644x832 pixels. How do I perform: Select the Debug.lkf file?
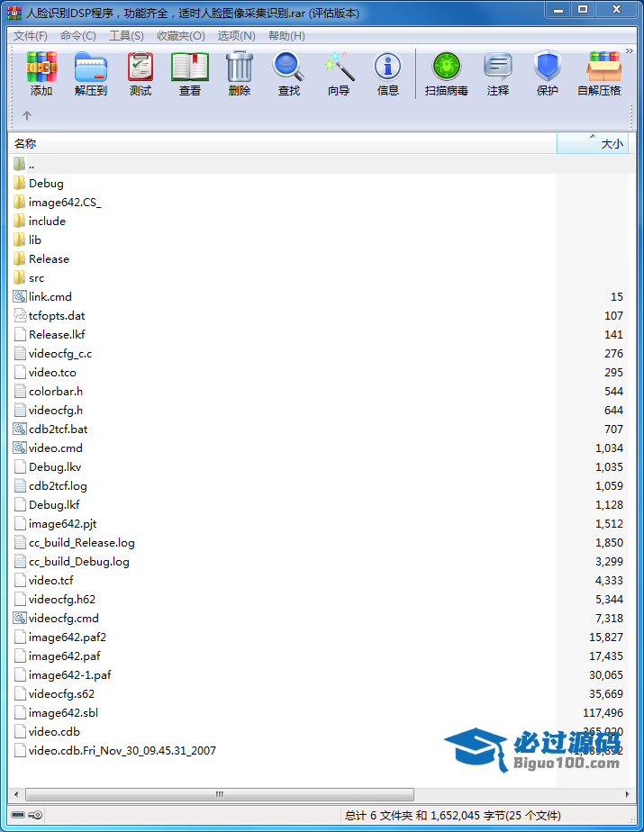point(322,504)
